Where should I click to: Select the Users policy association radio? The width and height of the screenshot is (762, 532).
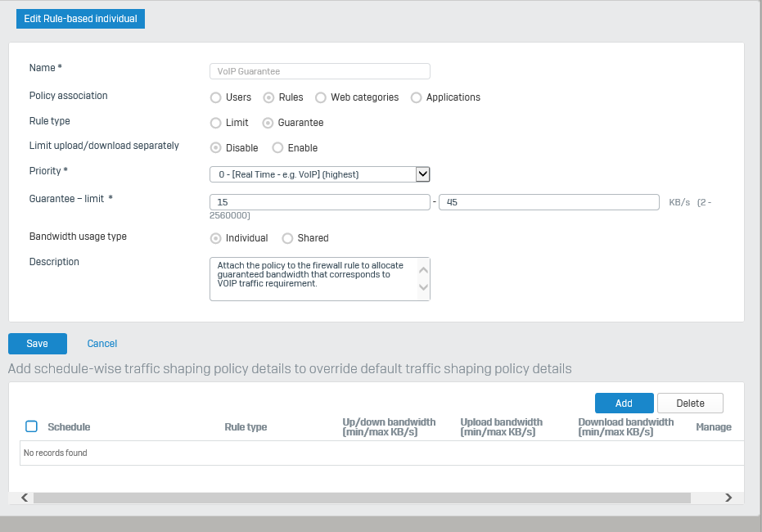(215, 97)
